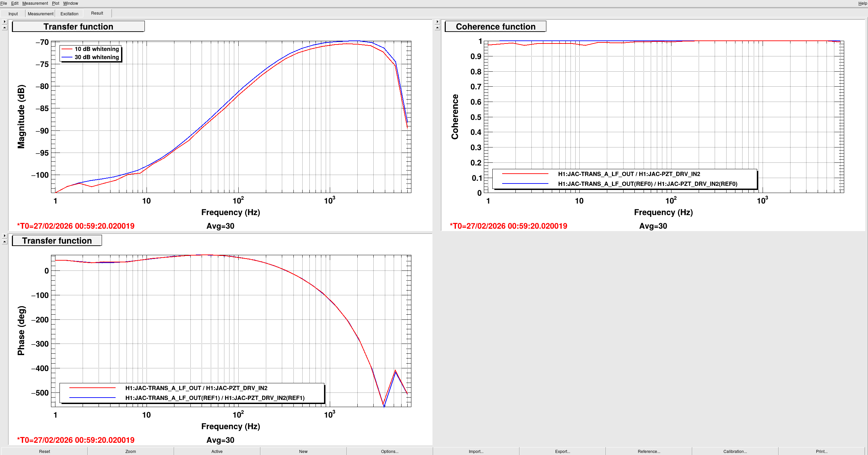This screenshot has width=868, height=455.
Task: Click the red 10 dB whitening legend line
Action: 67,49
